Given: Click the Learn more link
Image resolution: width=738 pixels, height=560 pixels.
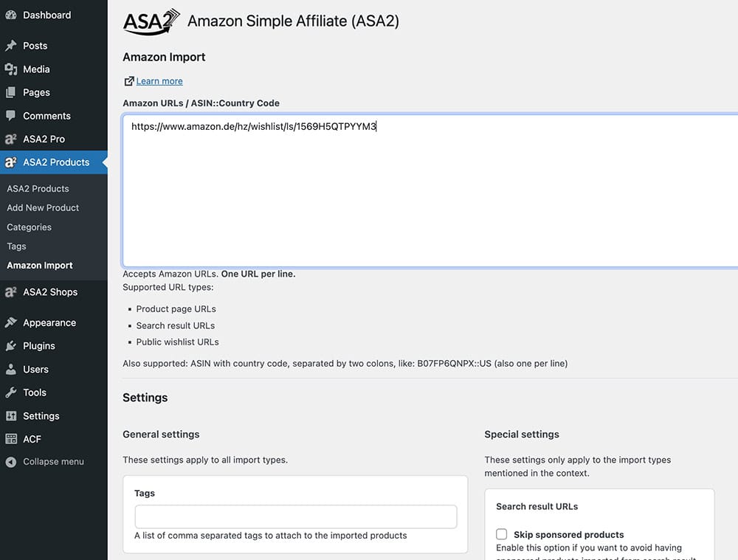Looking at the screenshot, I should point(159,81).
